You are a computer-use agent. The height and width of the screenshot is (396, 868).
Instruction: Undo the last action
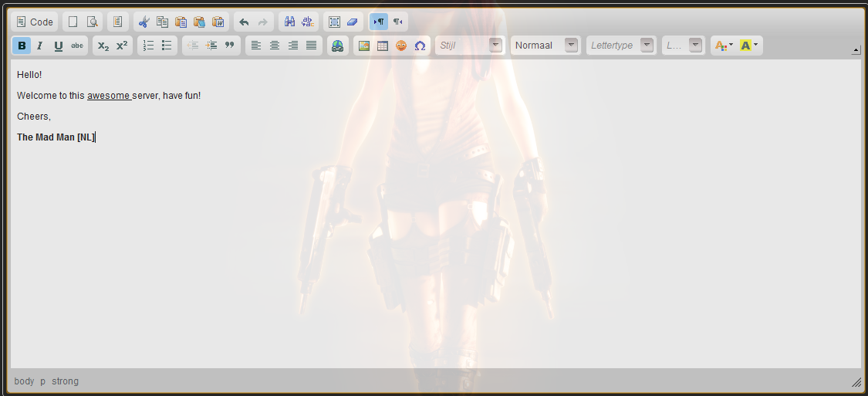click(244, 22)
